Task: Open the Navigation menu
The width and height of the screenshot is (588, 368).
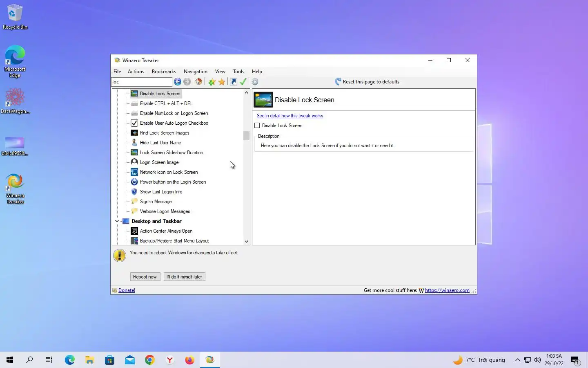Action: pos(196,72)
